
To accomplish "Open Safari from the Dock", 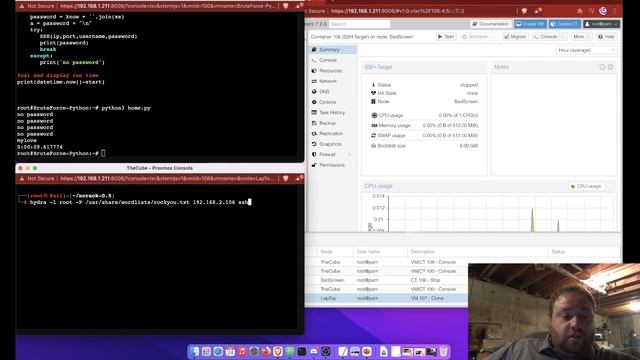I will (218, 351).
